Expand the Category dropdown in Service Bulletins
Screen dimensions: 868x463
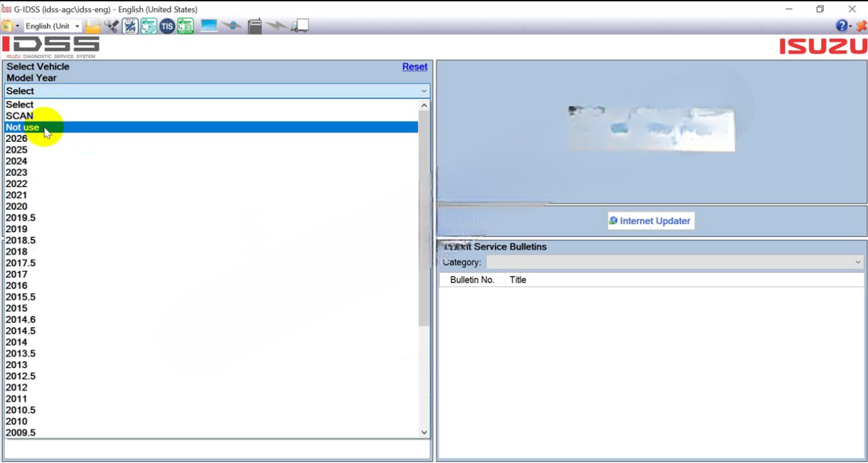(x=675, y=262)
